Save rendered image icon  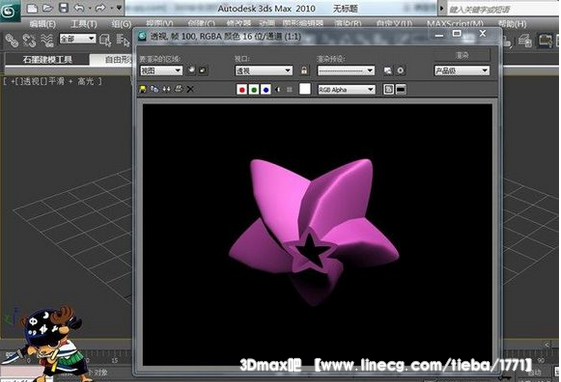(x=143, y=89)
